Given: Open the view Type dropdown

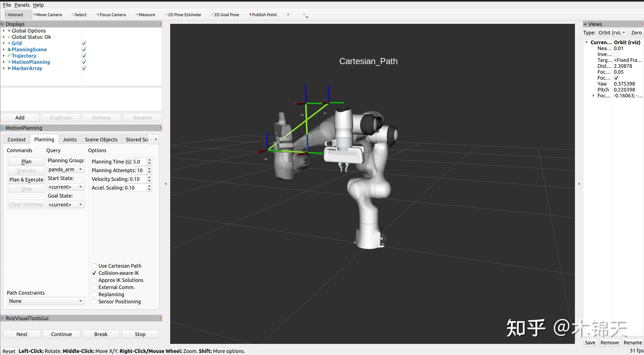Looking at the screenshot, I should point(612,33).
